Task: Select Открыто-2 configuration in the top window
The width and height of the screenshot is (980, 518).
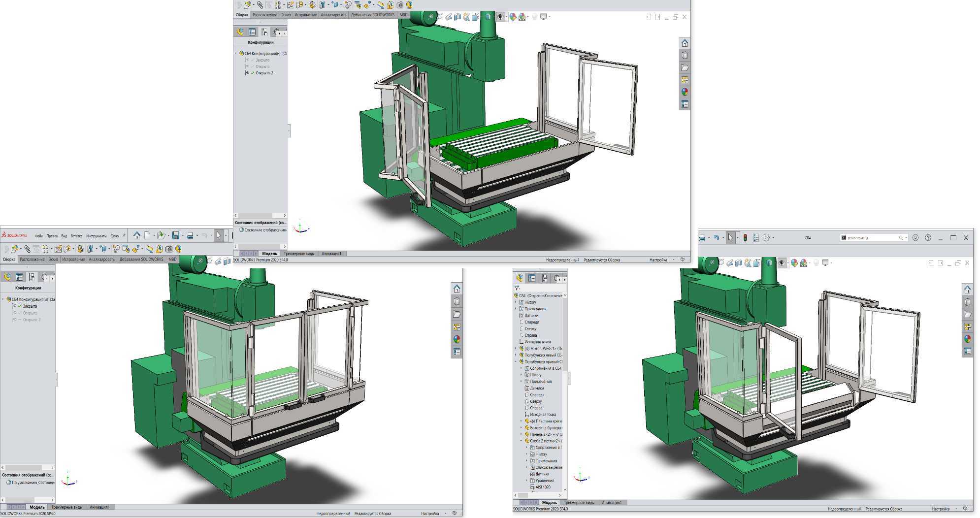Action: 264,73
